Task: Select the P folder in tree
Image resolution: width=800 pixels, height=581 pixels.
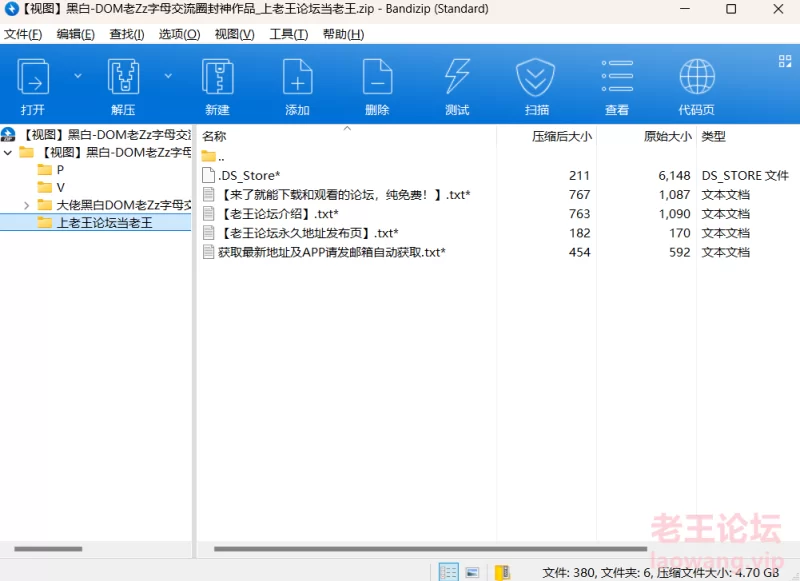Action: [51, 170]
